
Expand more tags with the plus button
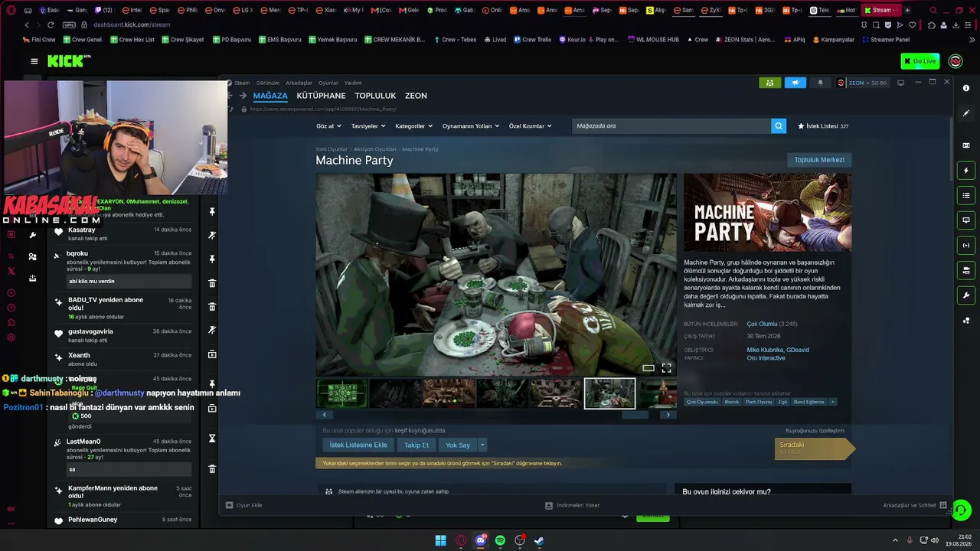pyautogui.click(x=832, y=402)
